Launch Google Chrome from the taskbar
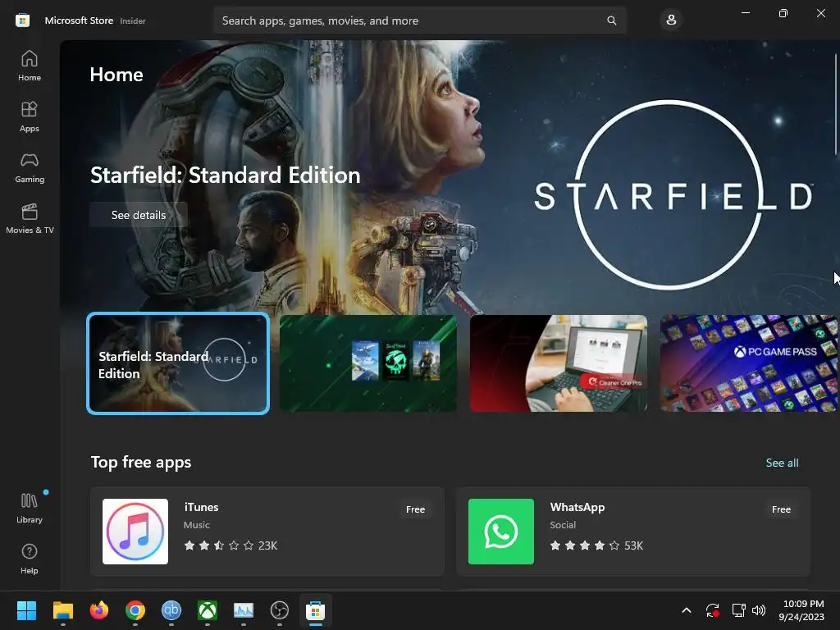Screen dimensions: 840x630 pyautogui.click(x=135, y=610)
